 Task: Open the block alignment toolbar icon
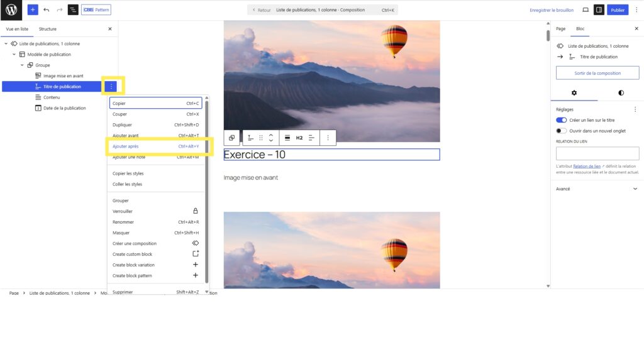(x=287, y=138)
